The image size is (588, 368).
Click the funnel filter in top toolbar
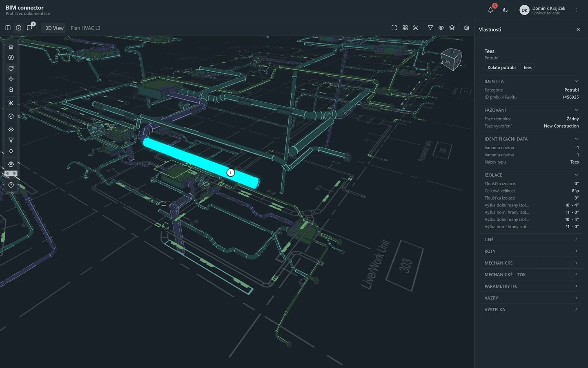click(430, 28)
